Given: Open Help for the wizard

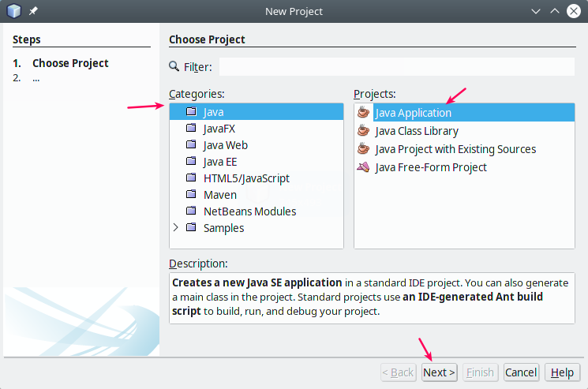Looking at the screenshot, I should [x=562, y=372].
